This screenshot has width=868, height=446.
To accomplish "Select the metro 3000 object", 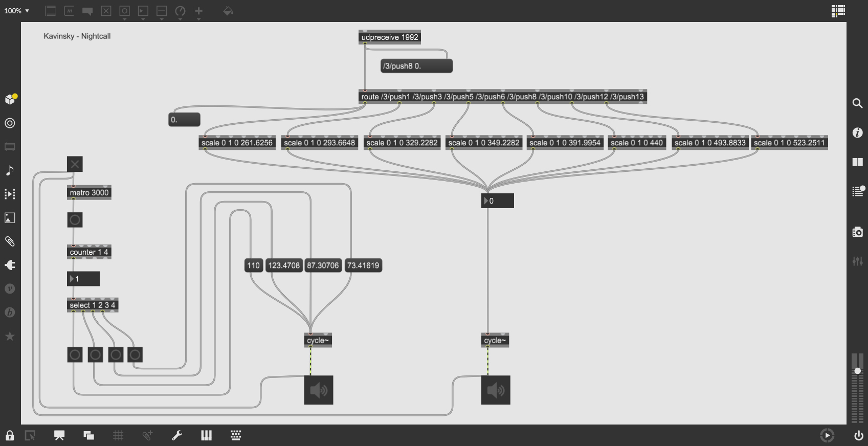I will [89, 193].
